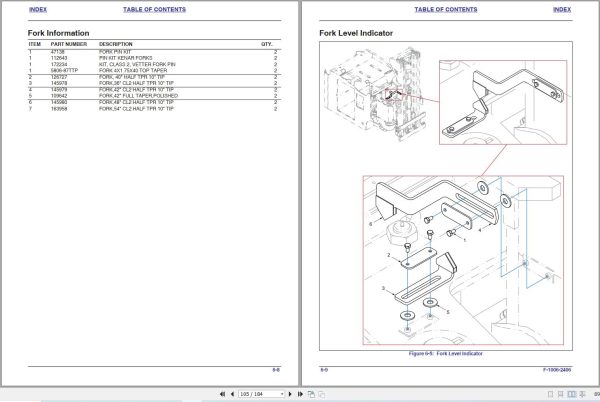Viewport: 600px width, 402px height.
Task: Click the PART NUMBER column header
Action: pyautogui.click(x=69, y=44)
